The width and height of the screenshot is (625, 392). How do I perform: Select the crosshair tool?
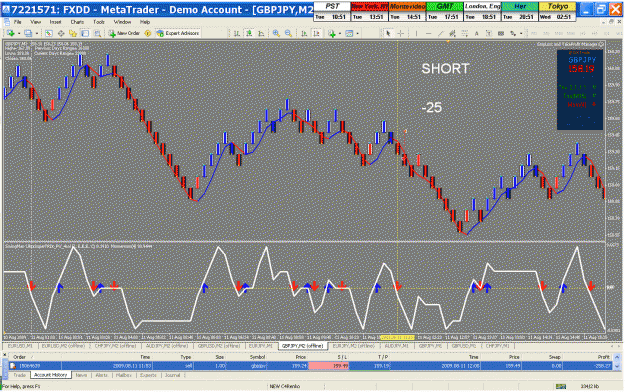(x=401, y=33)
